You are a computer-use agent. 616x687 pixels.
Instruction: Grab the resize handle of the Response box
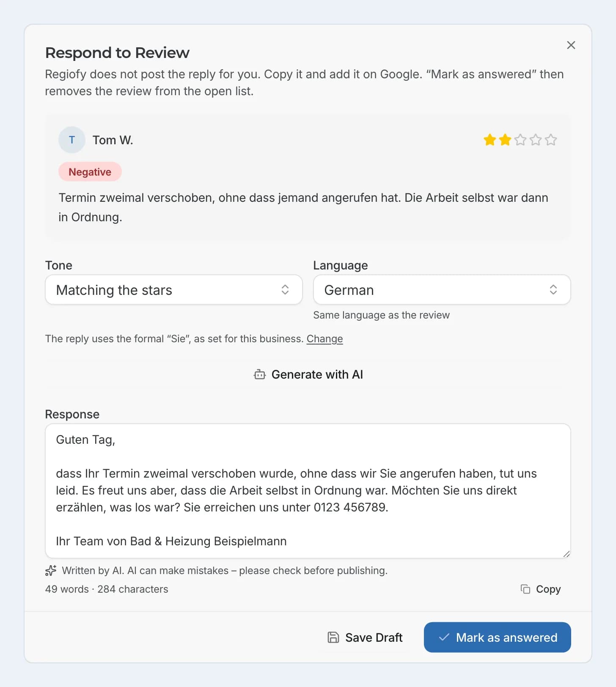coord(566,554)
